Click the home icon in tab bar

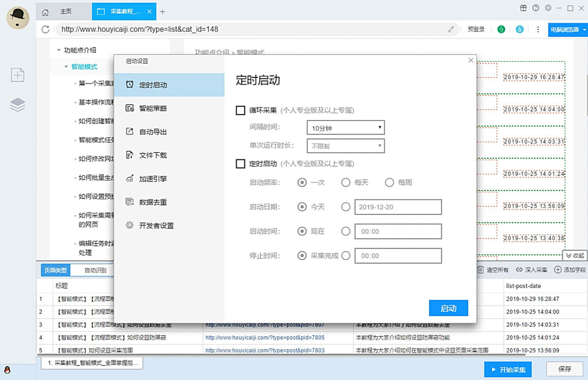[x=45, y=12]
